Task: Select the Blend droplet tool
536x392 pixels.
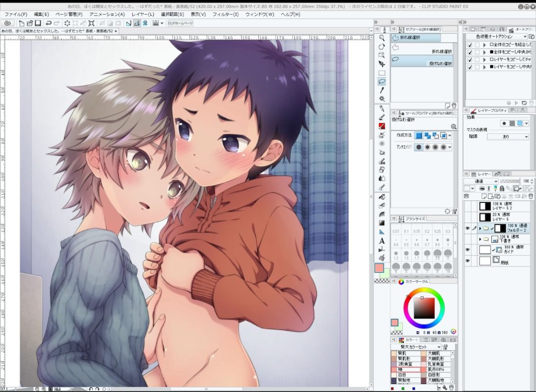Action: pos(382,178)
